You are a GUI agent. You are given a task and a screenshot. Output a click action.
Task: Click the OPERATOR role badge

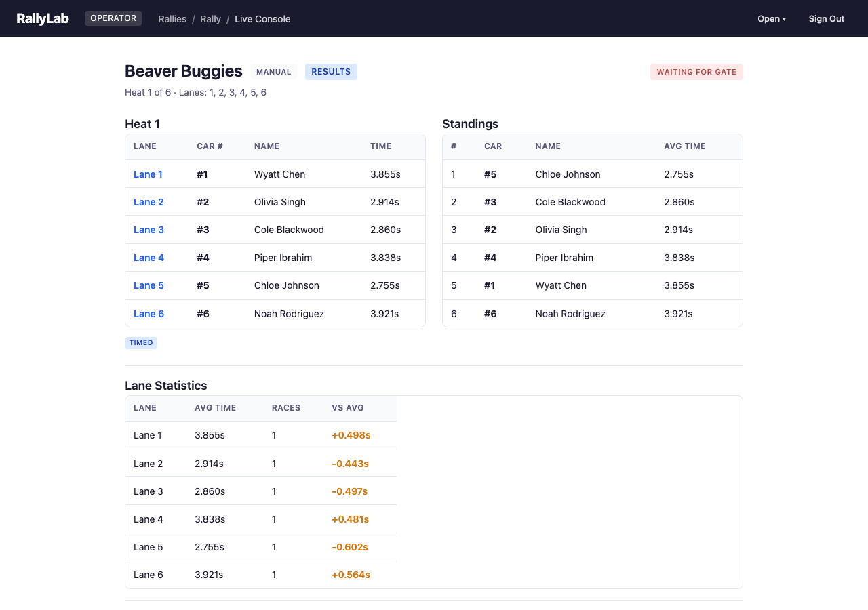(x=113, y=18)
